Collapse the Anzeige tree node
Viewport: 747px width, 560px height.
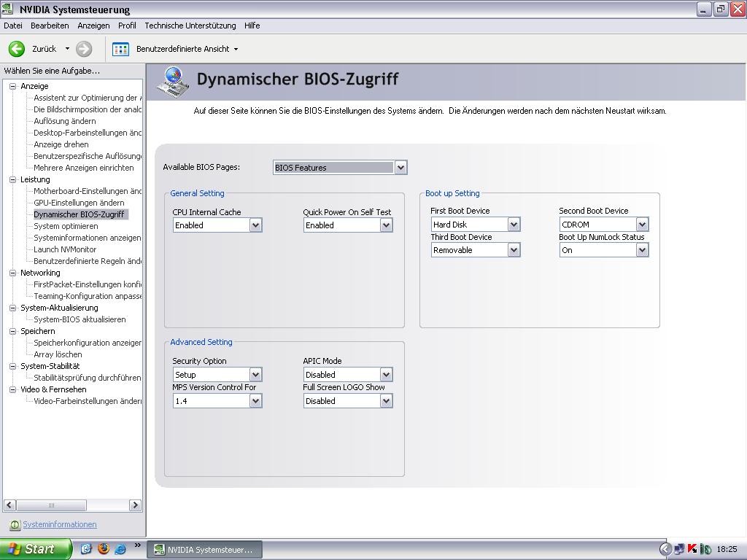pyautogui.click(x=13, y=86)
